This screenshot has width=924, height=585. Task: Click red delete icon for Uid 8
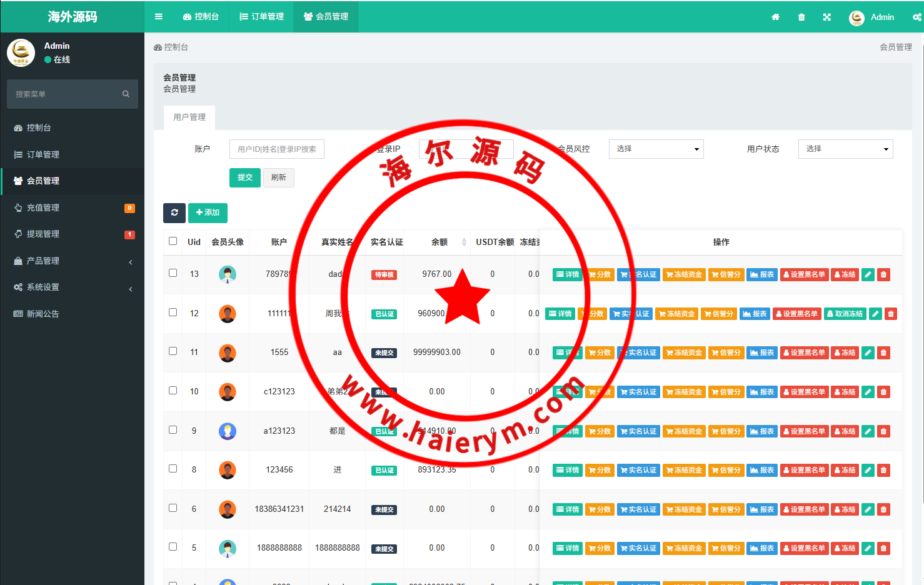[x=883, y=471]
